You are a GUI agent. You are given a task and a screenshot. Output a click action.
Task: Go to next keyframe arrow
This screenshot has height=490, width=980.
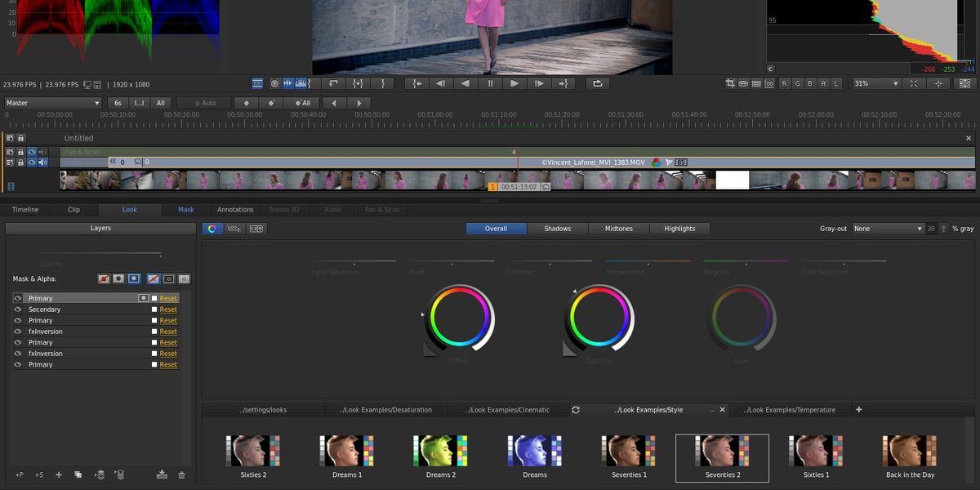[359, 103]
